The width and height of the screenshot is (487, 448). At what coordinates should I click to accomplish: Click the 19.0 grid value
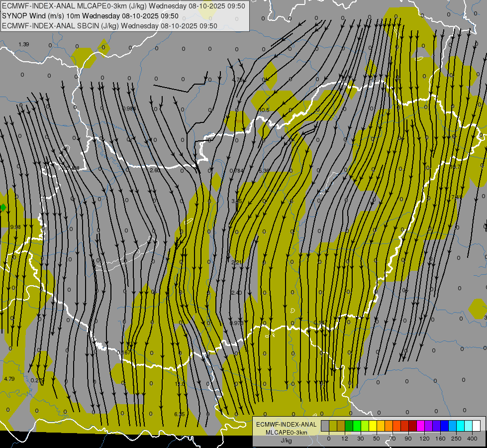[180, 384]
